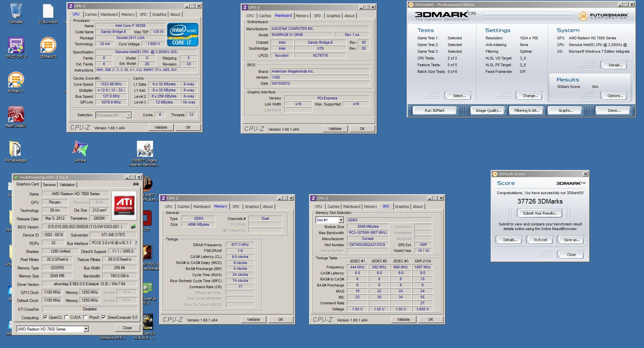Switch to Validation tab in GPU-Z

click(67, 185)
